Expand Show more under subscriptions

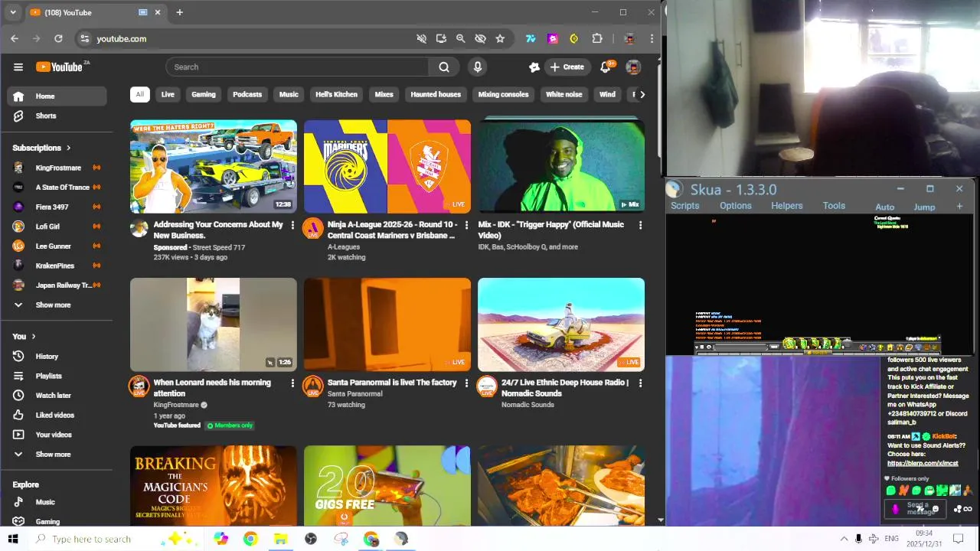coord(57,305)
